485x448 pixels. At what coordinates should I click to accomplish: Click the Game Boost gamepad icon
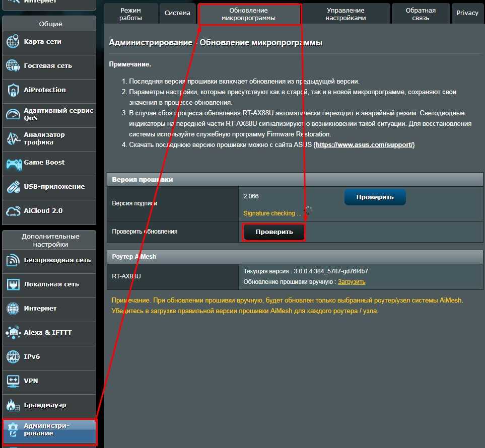[13, 163]
